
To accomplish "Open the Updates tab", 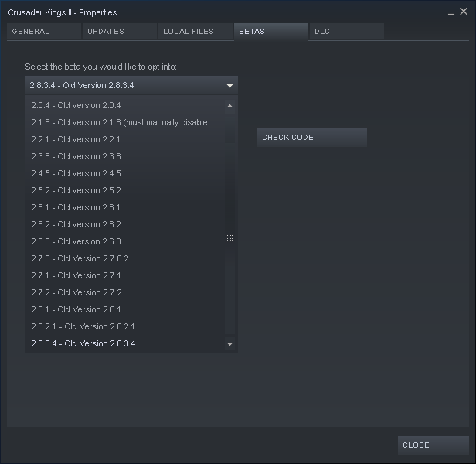I will click(x=120, y=31).
